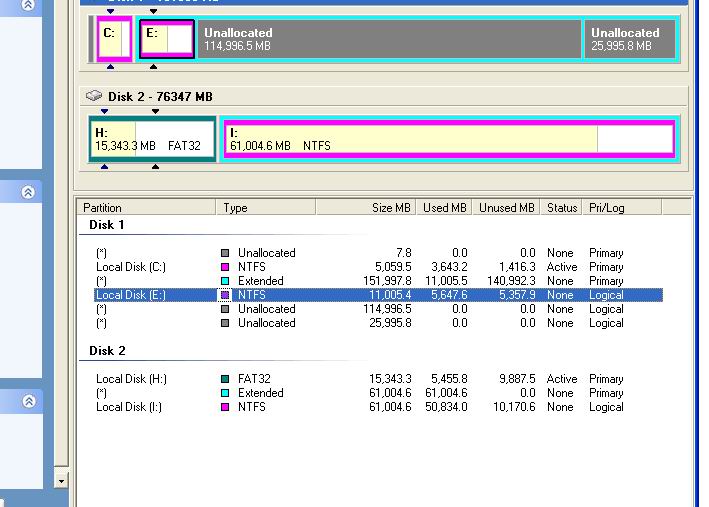Select the 7.8 MB Unallocated row
Viewport: 709px width, 507px height.
point(378,253)
